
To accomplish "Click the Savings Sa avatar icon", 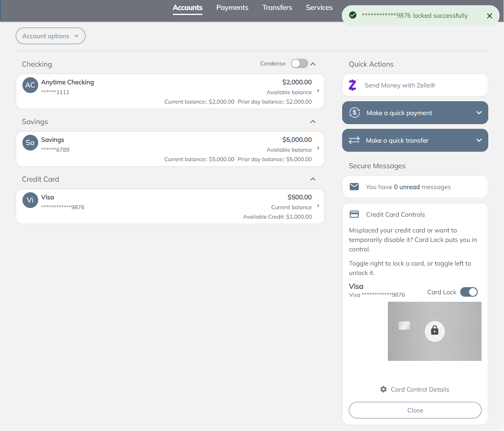I will [x=30, y=143].
